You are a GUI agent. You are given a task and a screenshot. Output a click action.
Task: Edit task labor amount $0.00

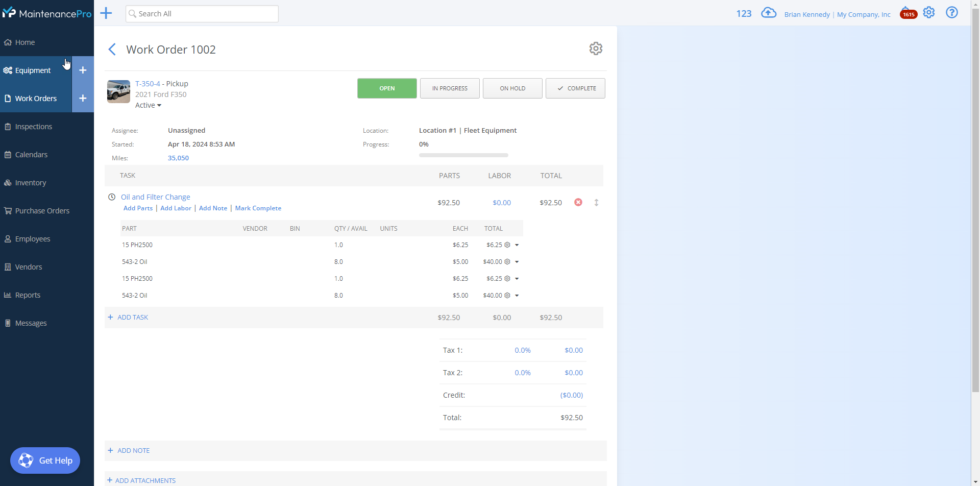click(502, 203)
